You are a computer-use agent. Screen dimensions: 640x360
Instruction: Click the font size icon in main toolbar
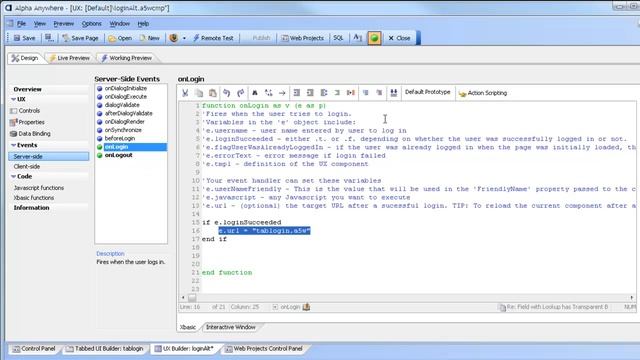tap(358, 38)
